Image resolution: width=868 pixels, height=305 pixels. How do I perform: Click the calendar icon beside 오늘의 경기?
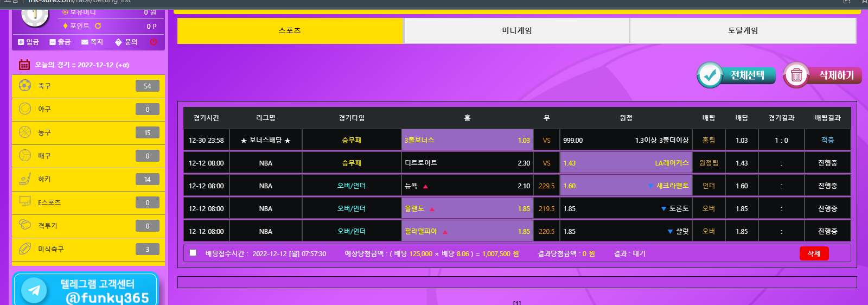[24, 65]
